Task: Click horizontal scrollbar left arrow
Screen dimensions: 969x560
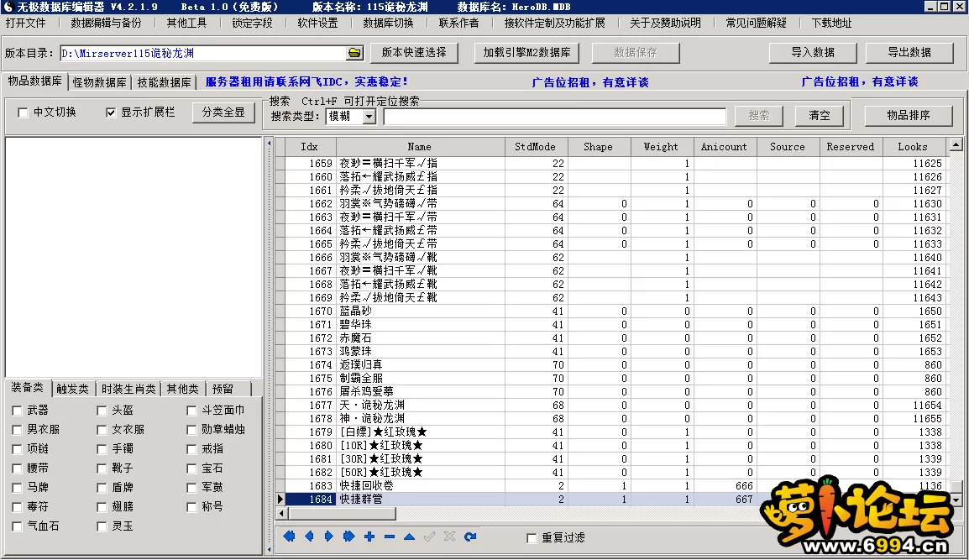Action: (x=282, y=514)
